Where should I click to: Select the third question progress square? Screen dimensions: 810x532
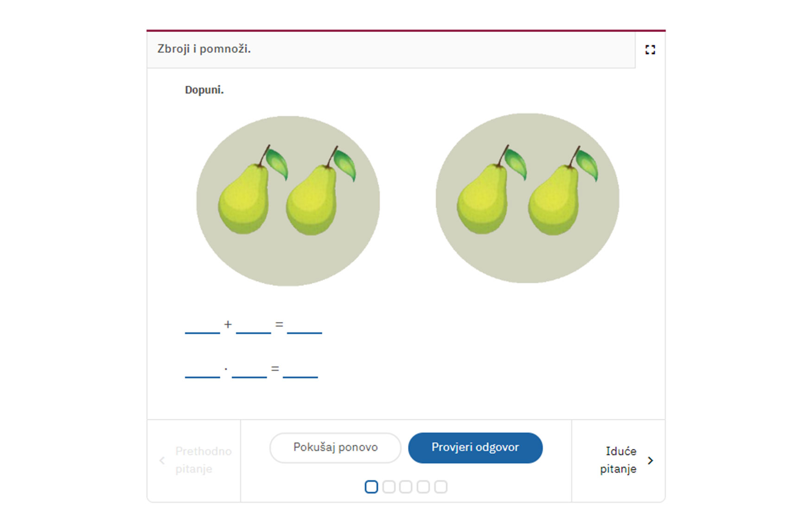[406, 487]
